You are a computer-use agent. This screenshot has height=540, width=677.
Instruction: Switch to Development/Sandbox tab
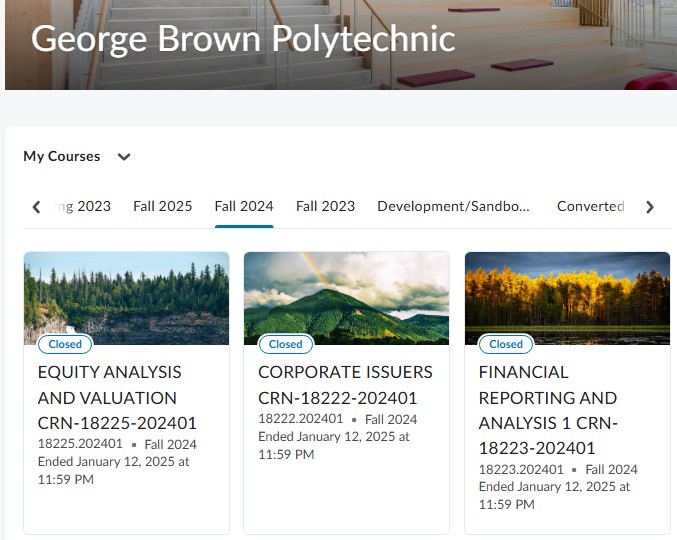(453, 206)
